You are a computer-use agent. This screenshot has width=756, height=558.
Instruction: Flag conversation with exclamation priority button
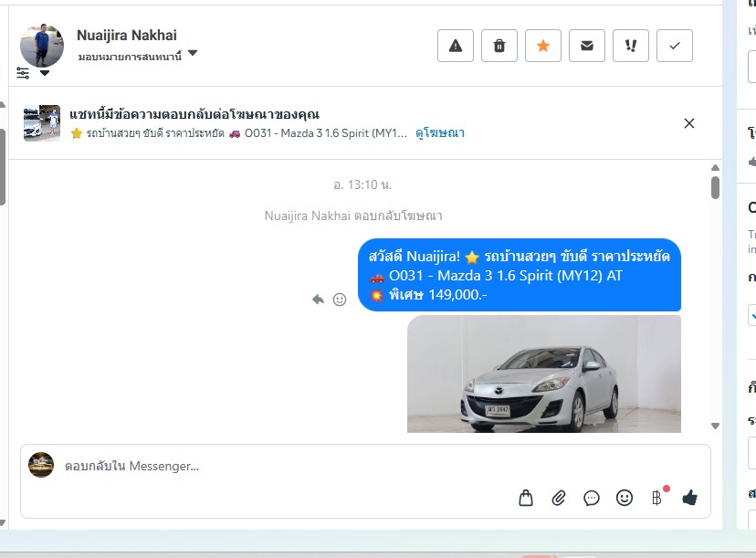tap(631, 46)
